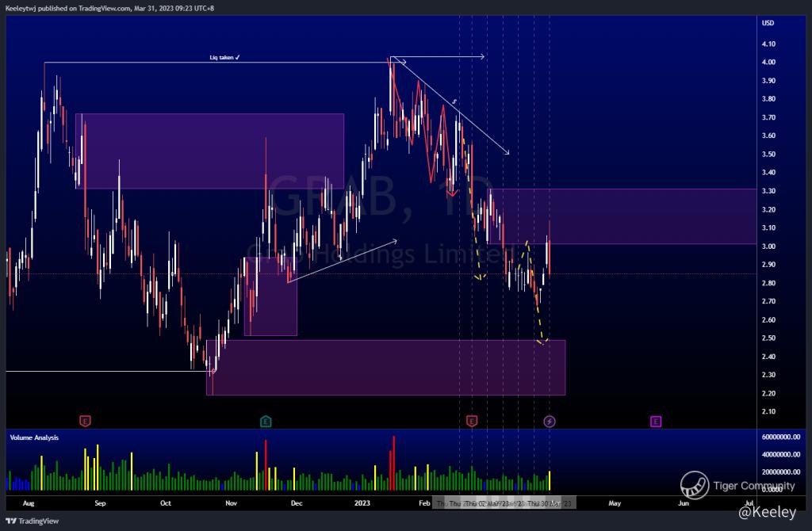The image size is (812, 531).
Task: Click the highlighted 'Thu 30 Mar 23' date marker
Action: tap(549, 503)
